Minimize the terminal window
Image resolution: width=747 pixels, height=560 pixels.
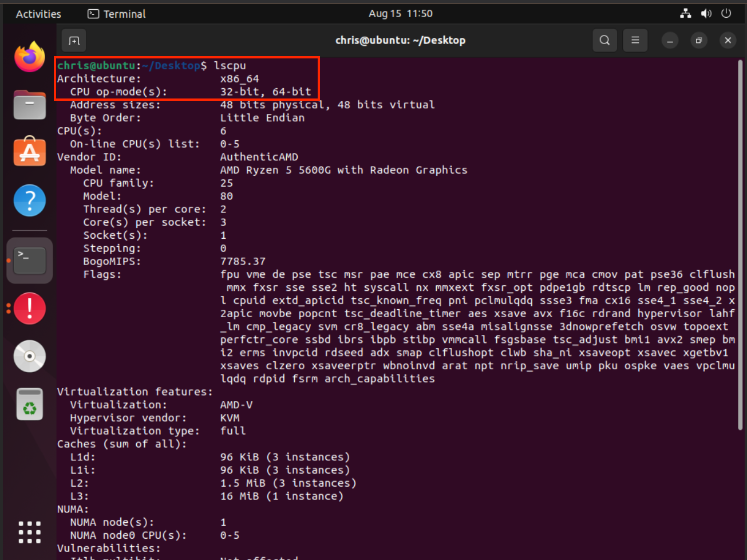pyautogui.click(x=670, y=40)
